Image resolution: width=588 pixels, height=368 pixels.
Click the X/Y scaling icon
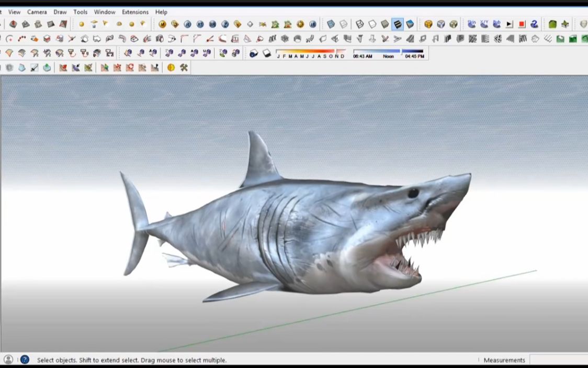[x=484, y=25]
